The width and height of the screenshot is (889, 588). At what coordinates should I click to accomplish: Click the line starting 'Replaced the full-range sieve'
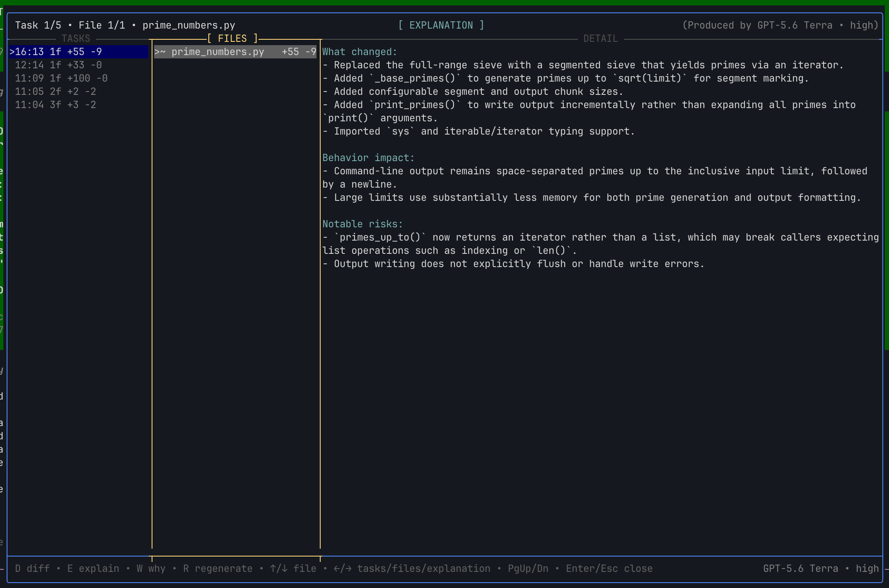coord(583,65)
